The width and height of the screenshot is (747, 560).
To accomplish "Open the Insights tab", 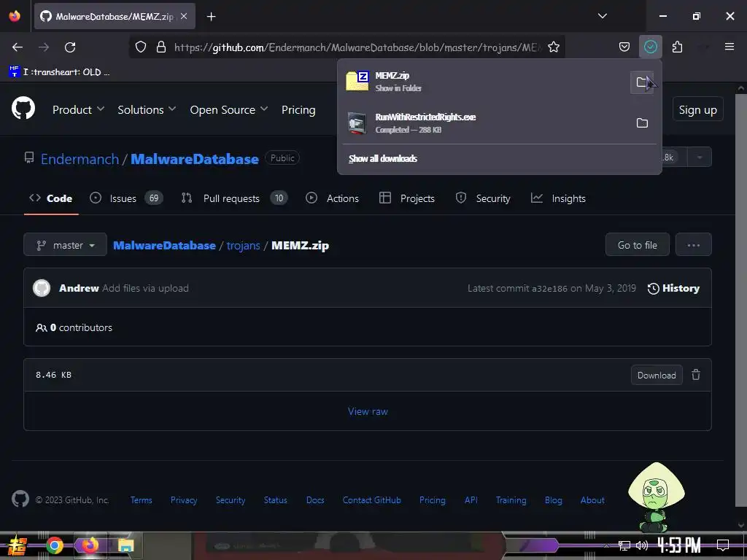I will [558, 198].
